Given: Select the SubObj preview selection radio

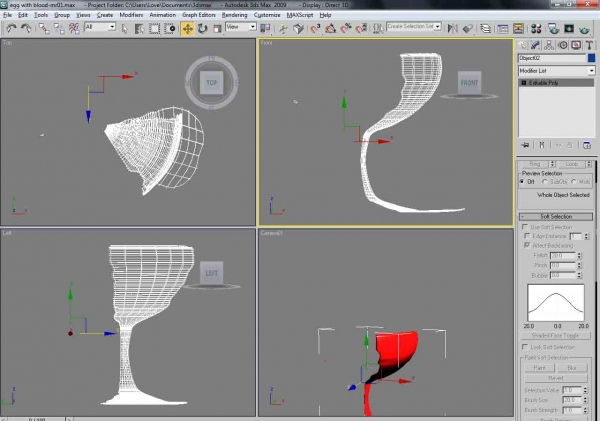Looking at the screenshot, I should (x=545, y=182).
